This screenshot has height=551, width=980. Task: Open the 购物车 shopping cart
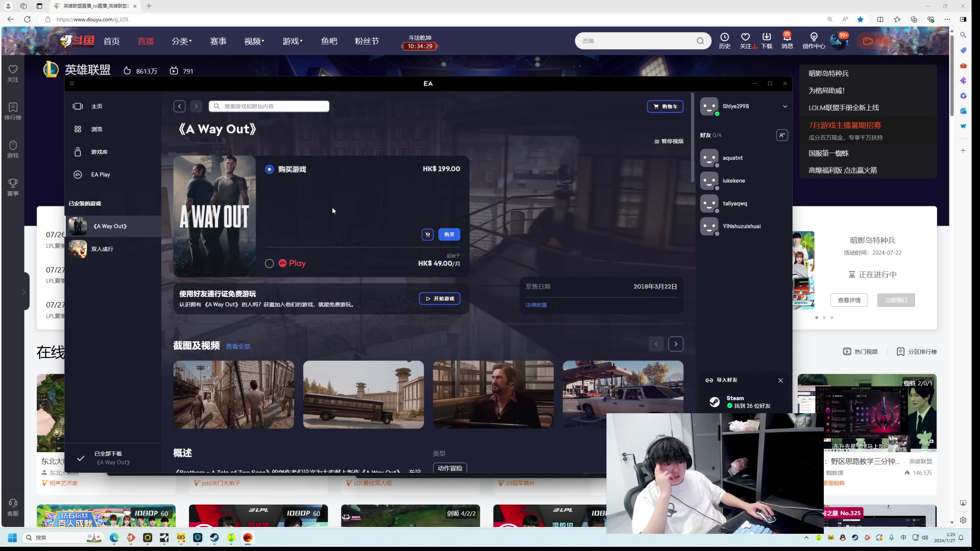[665, 106]
